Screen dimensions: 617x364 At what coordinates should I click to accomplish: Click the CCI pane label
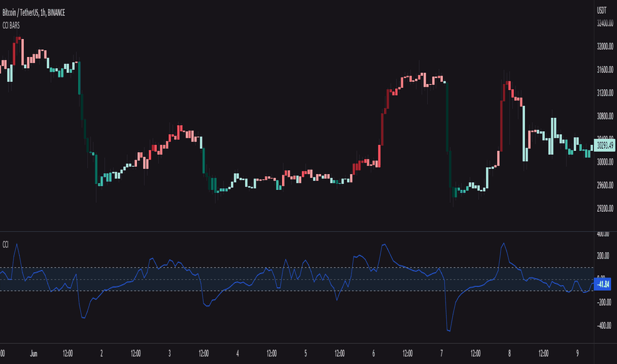(x=5, y=245)
